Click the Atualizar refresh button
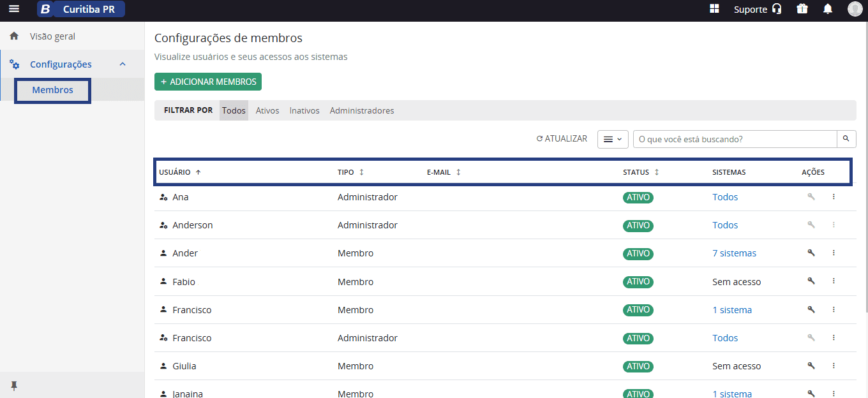 (x=562, y=138)
